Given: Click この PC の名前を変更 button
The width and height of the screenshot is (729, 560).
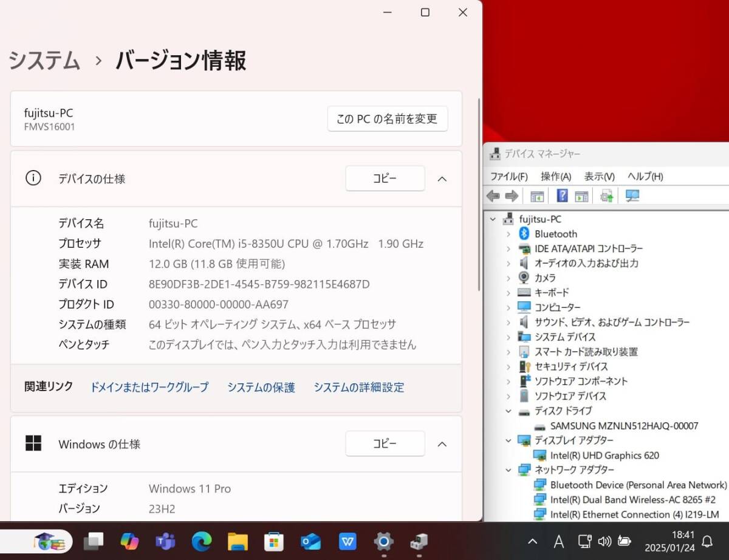Looking at the screenshot, I should coord(388,119).
